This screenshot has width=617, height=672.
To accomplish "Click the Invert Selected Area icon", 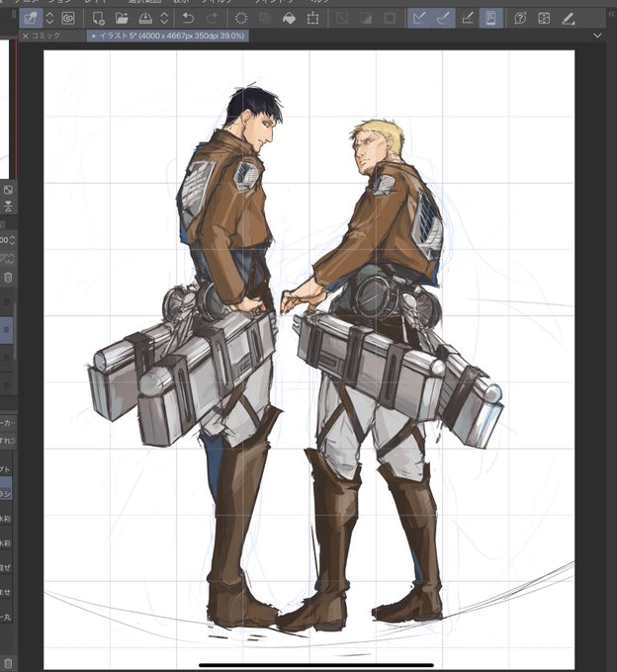I will [366, 18].
